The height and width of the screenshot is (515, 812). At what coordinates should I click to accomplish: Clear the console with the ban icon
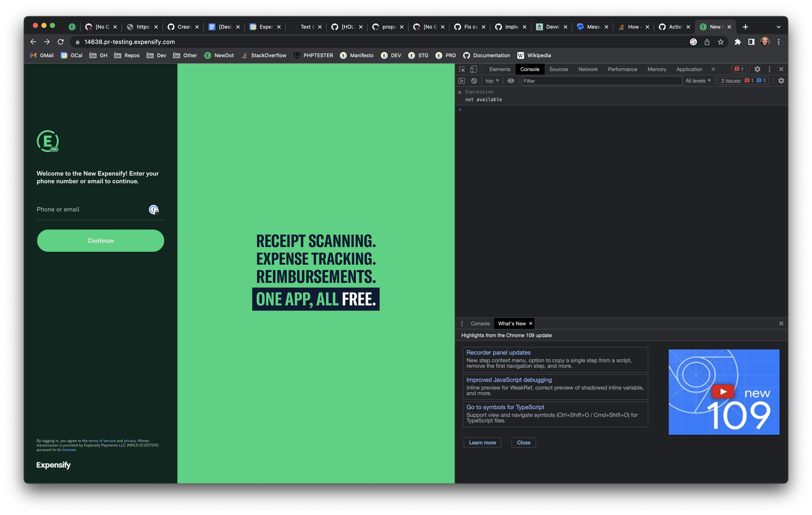pos(474,81)
